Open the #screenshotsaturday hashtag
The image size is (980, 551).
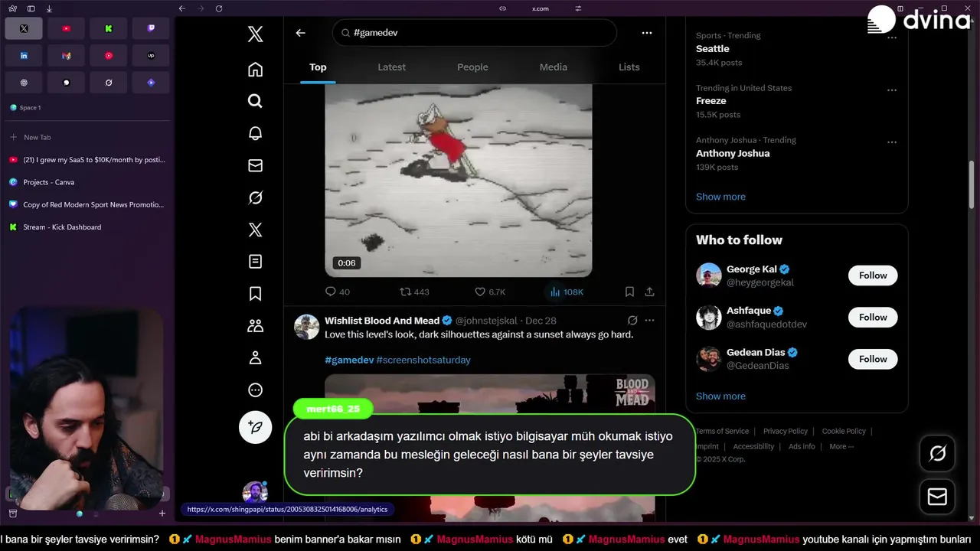423,360
